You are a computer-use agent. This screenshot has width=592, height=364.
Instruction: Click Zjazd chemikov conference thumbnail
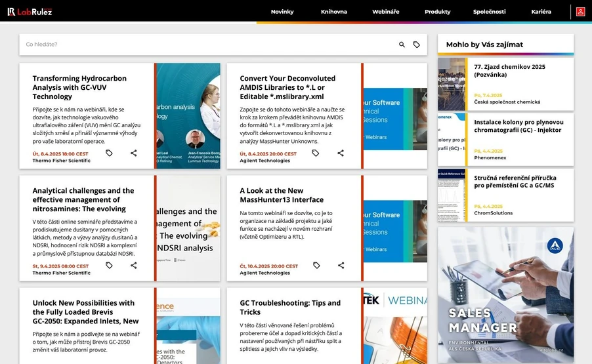coord(452,84)
